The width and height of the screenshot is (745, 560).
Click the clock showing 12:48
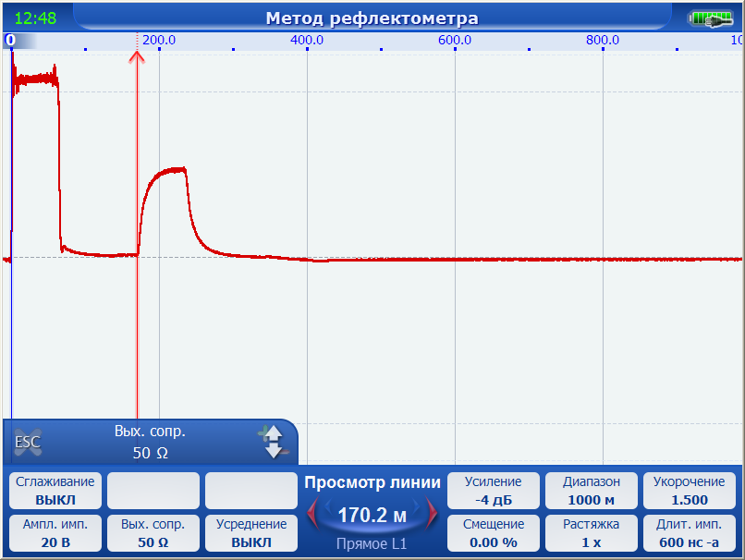pyautogui.click(x=35, y=18)
